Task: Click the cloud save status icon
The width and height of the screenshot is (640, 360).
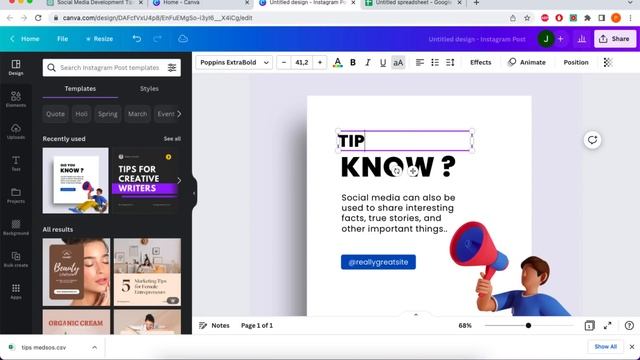Action: point(183,39)
